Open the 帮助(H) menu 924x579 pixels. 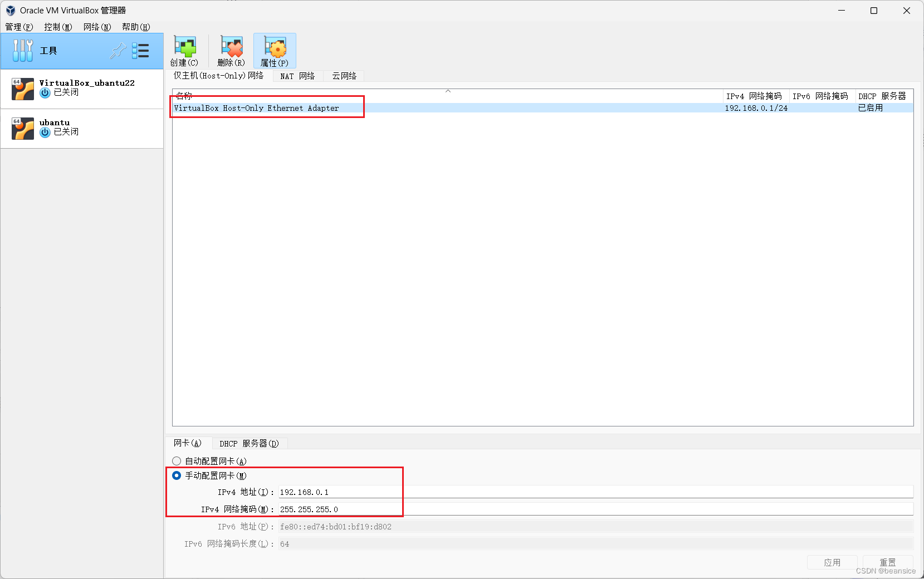pyautogui.click(x=136, y=27)
